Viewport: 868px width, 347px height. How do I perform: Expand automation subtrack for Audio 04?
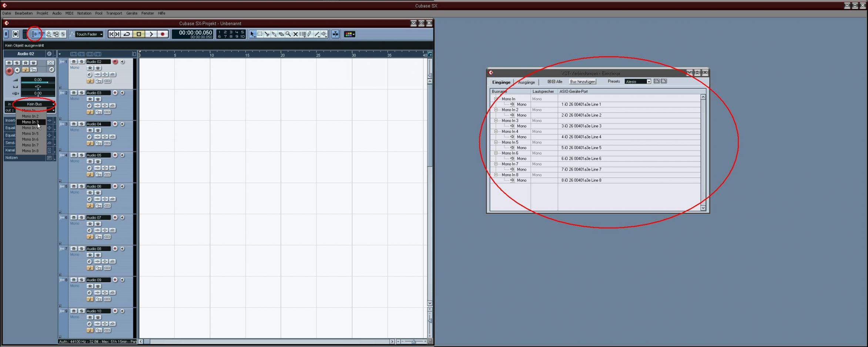[x=60, y=150]
